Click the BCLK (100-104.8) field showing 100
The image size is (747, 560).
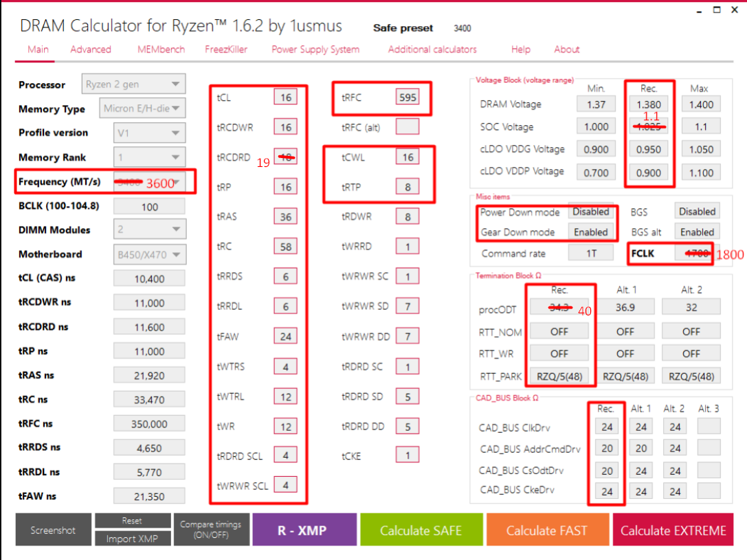pos(149,207)
